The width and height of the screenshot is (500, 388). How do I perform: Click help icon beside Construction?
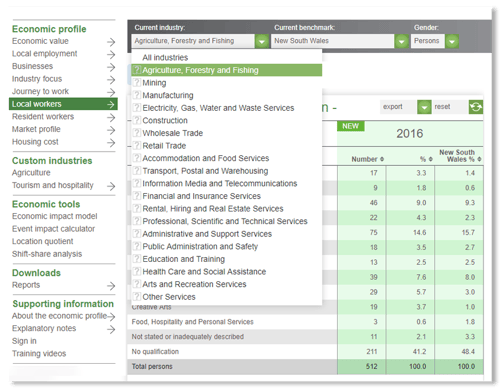point(137,120)
